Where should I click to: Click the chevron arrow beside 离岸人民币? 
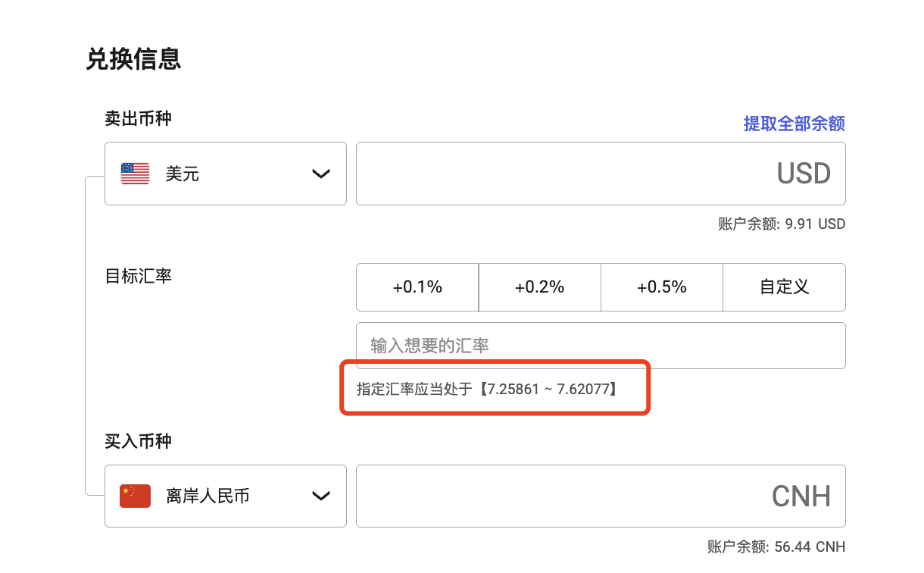pyautogui.click(x=321, y=496)
